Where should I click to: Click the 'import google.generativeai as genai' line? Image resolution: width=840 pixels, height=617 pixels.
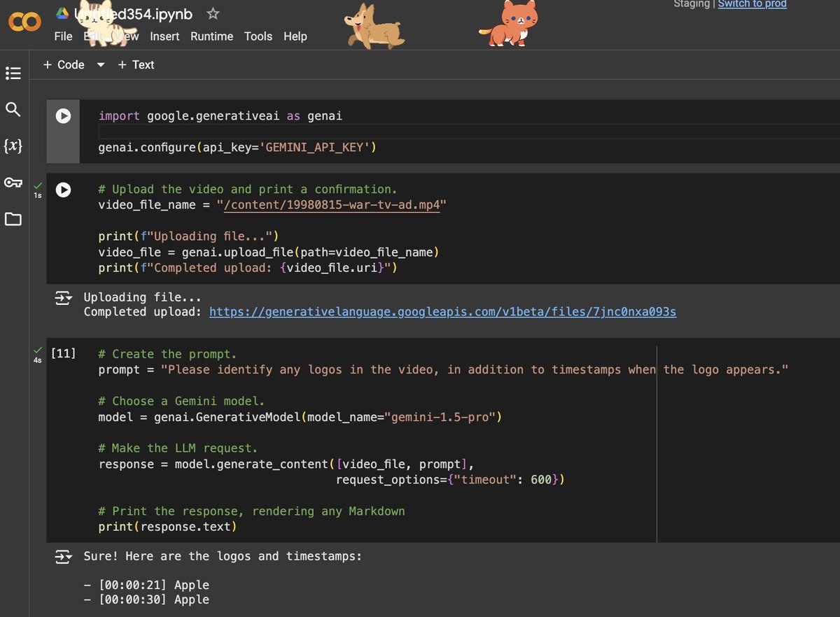coord(220,116)
